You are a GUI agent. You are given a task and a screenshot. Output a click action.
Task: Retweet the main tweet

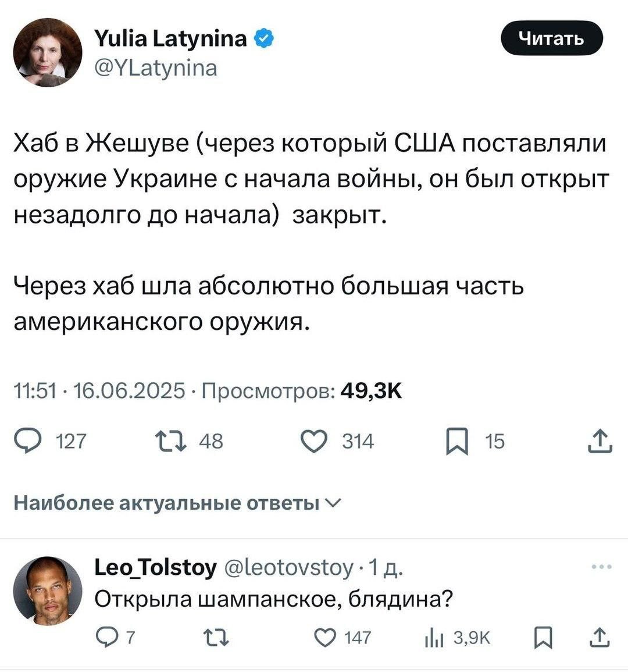[171, 442]
